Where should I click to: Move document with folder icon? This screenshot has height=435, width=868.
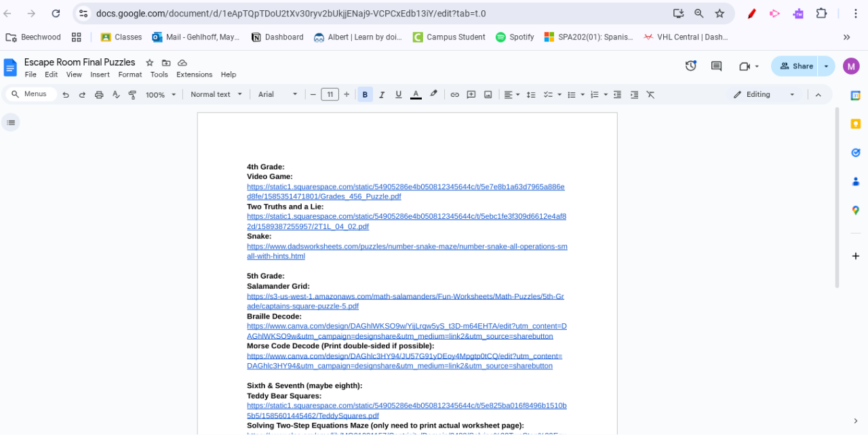point(165,62)
